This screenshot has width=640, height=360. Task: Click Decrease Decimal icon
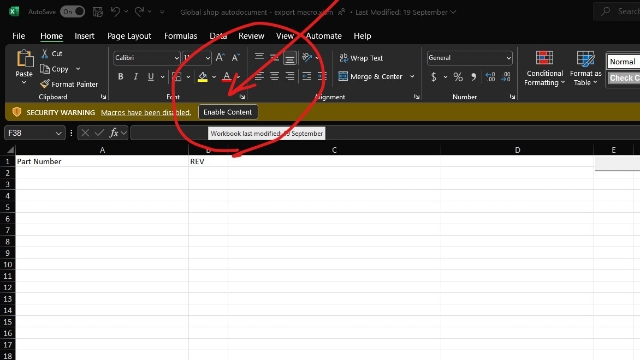pos(506,77)
